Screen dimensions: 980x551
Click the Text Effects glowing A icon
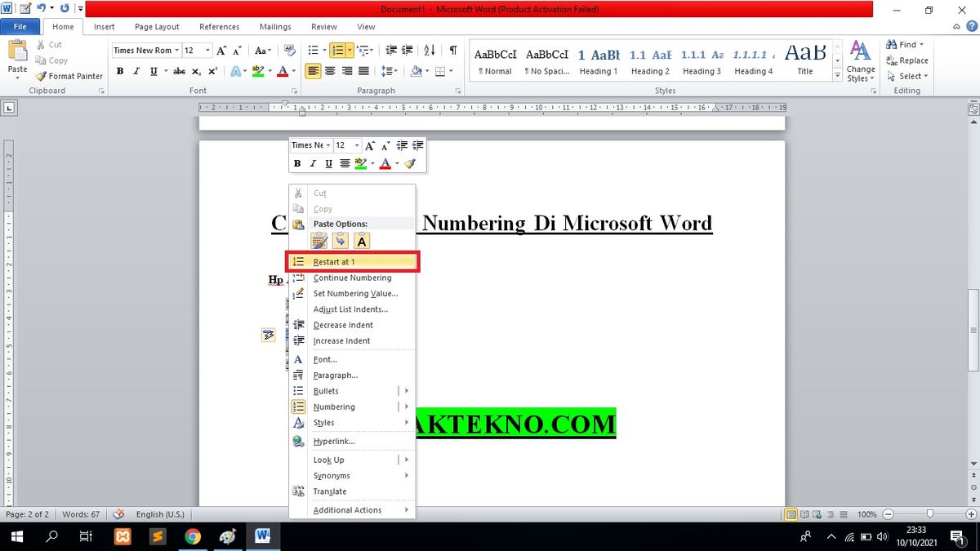[x=235, y=72]
